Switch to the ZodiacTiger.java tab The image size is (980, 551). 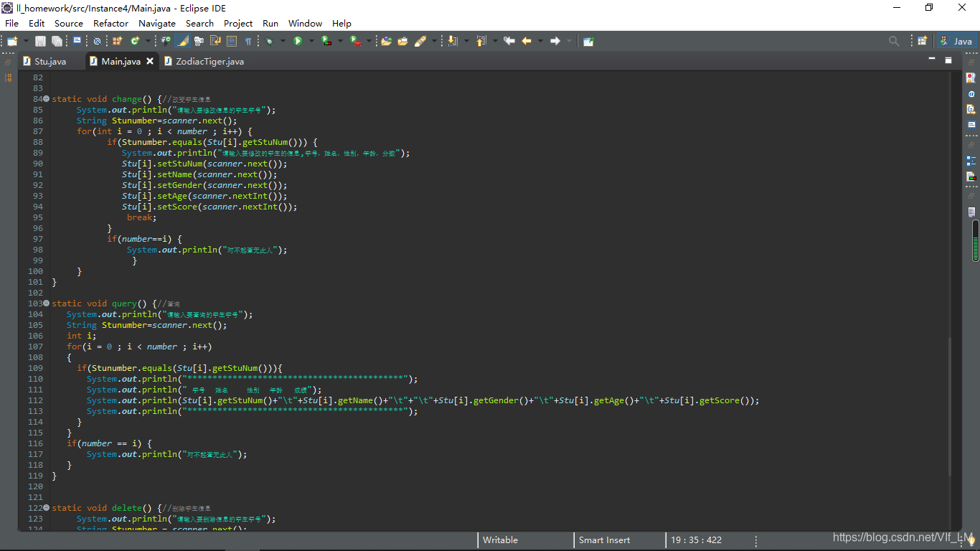204,61
